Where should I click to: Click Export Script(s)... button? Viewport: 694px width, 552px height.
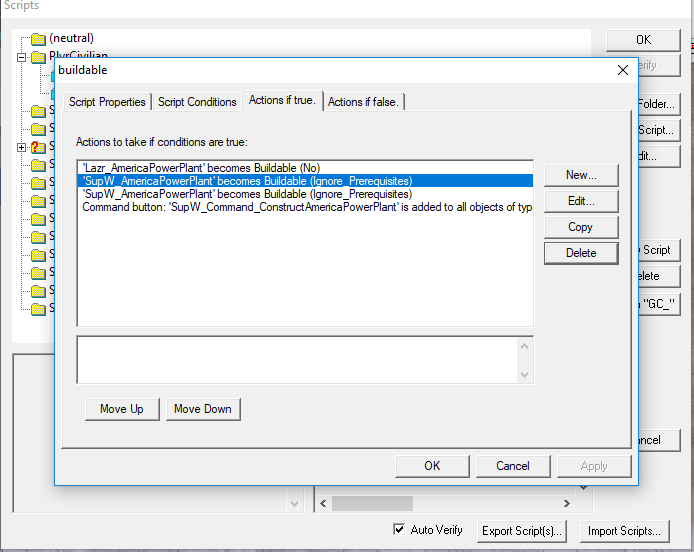pos(521,531)
